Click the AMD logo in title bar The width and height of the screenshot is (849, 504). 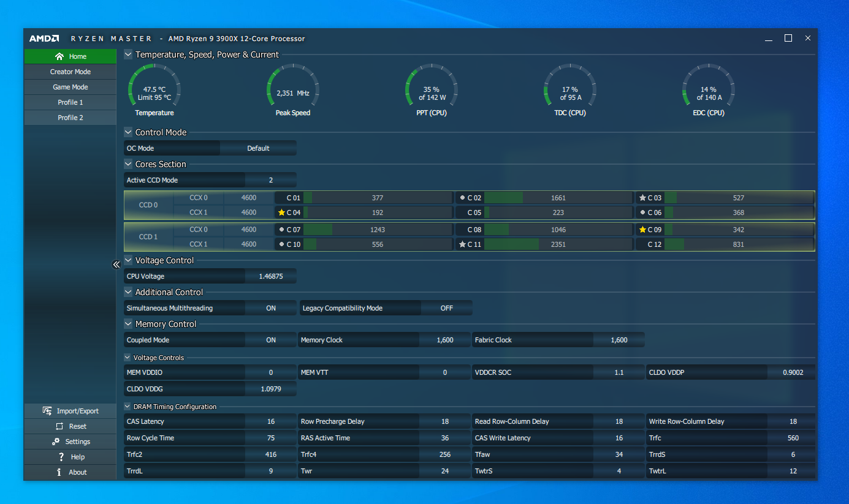[x=44, y=39]
